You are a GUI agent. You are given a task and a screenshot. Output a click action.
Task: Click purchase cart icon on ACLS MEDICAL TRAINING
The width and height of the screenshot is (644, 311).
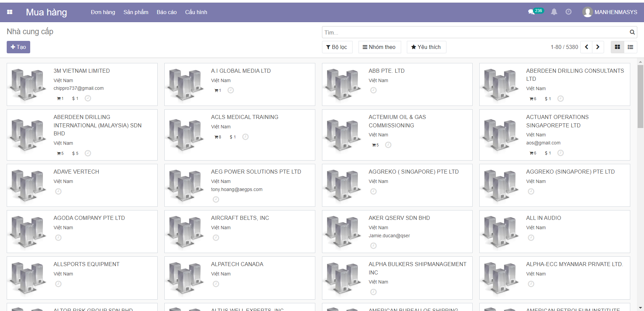[217, 137]
